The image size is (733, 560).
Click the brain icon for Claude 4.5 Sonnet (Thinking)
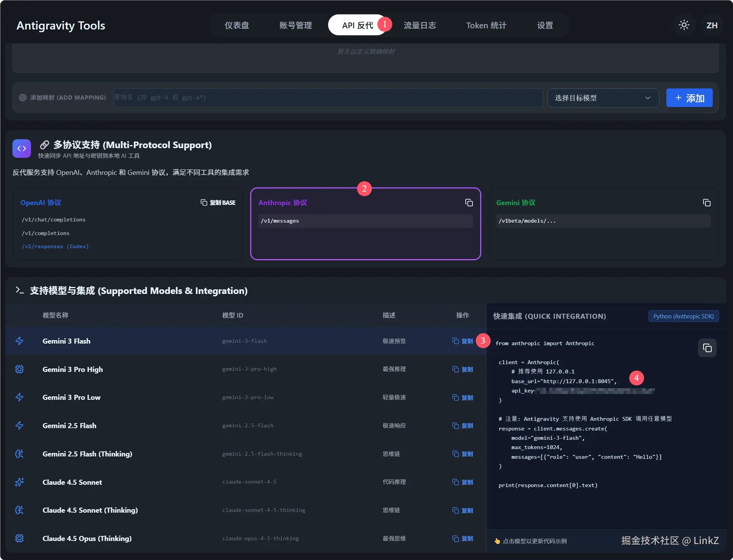click(19, 510)
